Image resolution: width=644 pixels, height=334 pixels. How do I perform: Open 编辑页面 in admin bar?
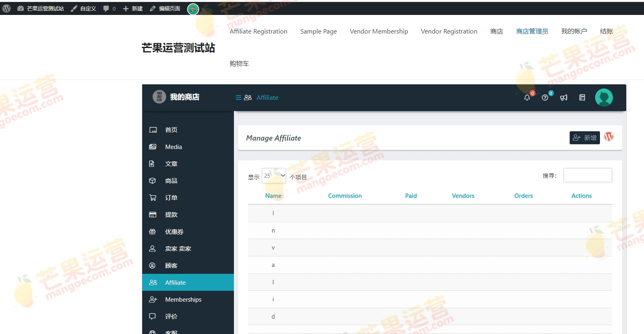coord(165,8)
